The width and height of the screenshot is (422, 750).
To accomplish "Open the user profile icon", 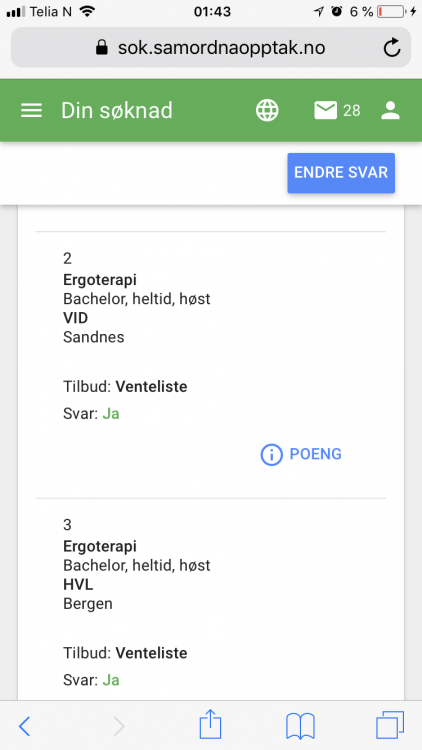I will [x=390, y=110].
